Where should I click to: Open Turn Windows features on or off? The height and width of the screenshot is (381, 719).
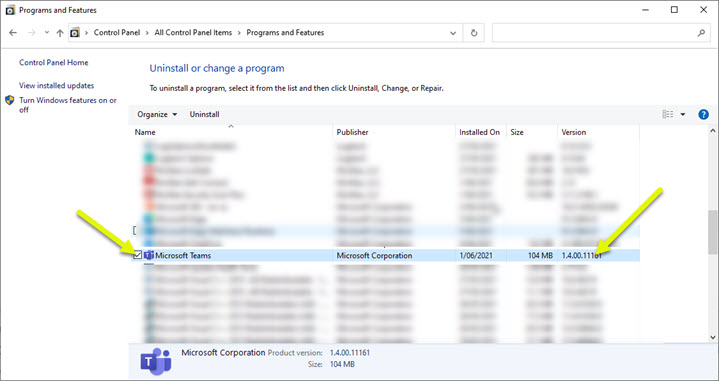click(x=68, y=105)
